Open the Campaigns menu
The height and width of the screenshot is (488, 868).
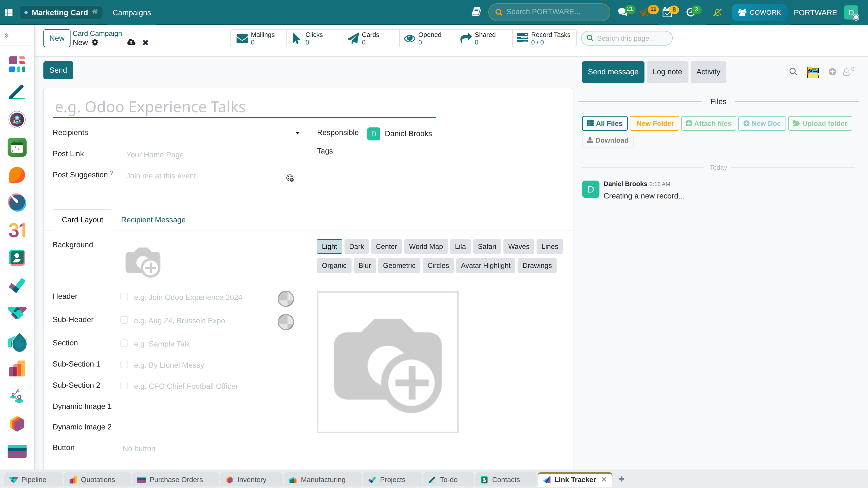pos(132,12)
